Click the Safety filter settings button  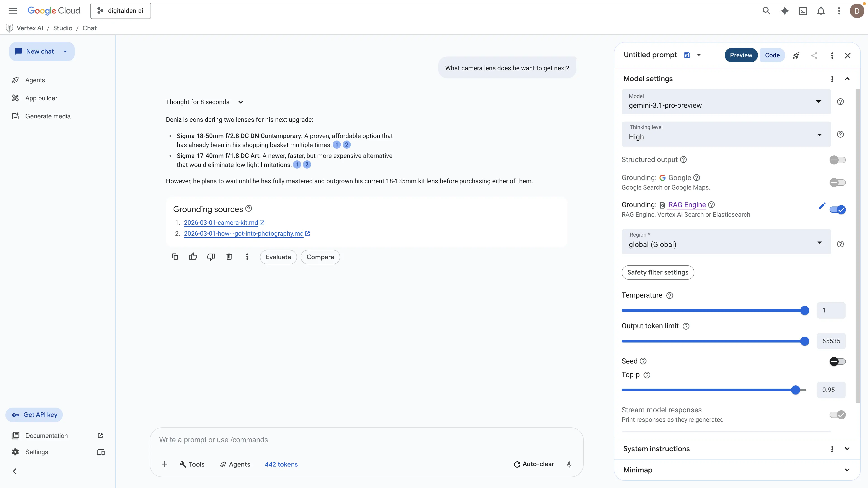tap(657, 272)
